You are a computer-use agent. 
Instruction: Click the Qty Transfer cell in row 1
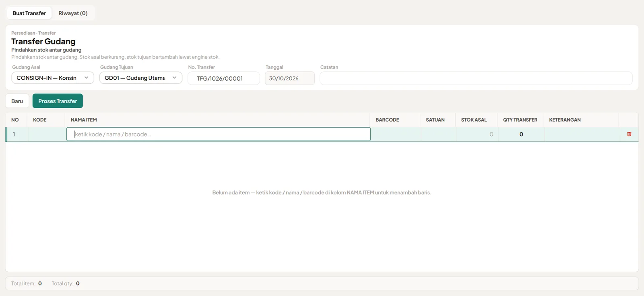[521, 134]
